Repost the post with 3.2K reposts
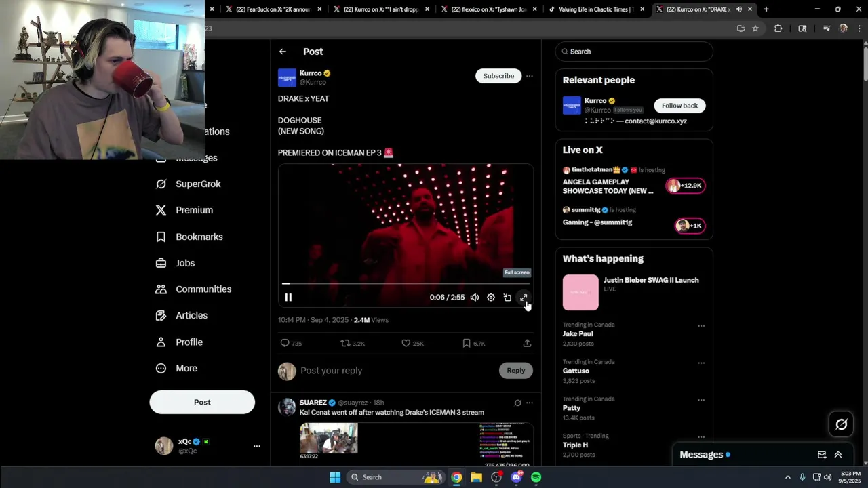 [353, 344]
